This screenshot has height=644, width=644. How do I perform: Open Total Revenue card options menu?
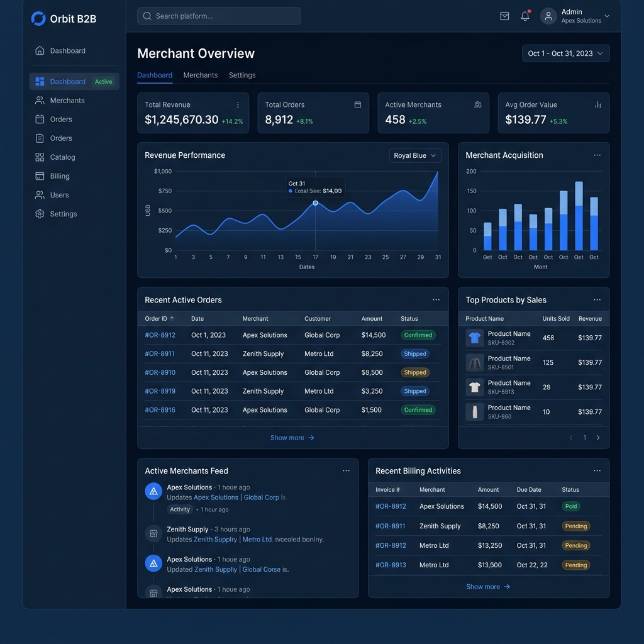tap(238, 105)
